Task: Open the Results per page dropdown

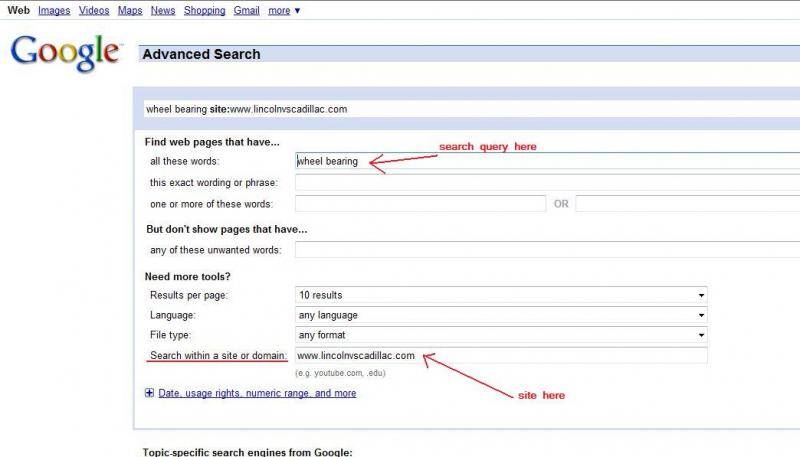Action: pyautogui.click(x=501, y=296)
